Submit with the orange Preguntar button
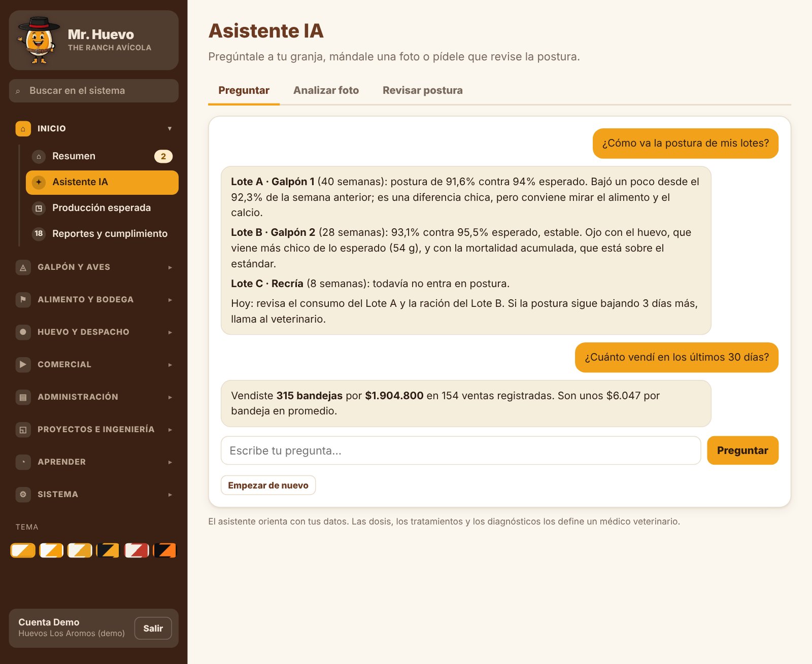This screenshot has width=812, height=664. point(742,450)
